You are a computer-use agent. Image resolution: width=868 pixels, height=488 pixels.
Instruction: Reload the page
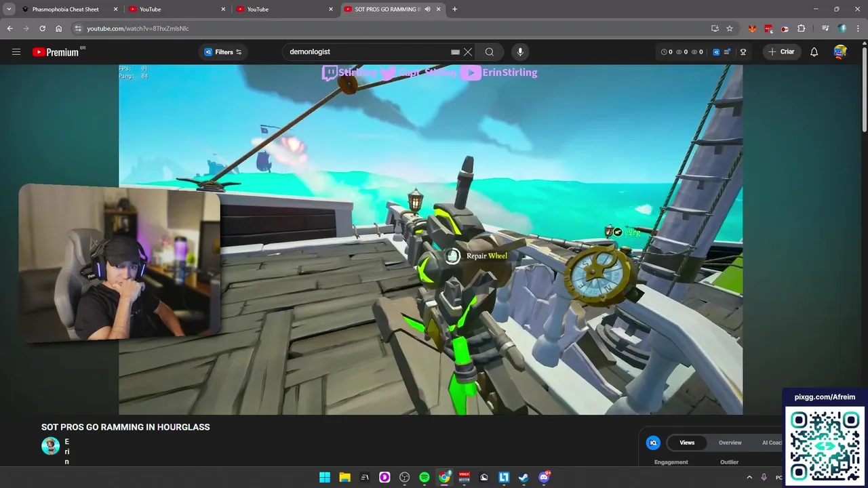tap(42, 28)
